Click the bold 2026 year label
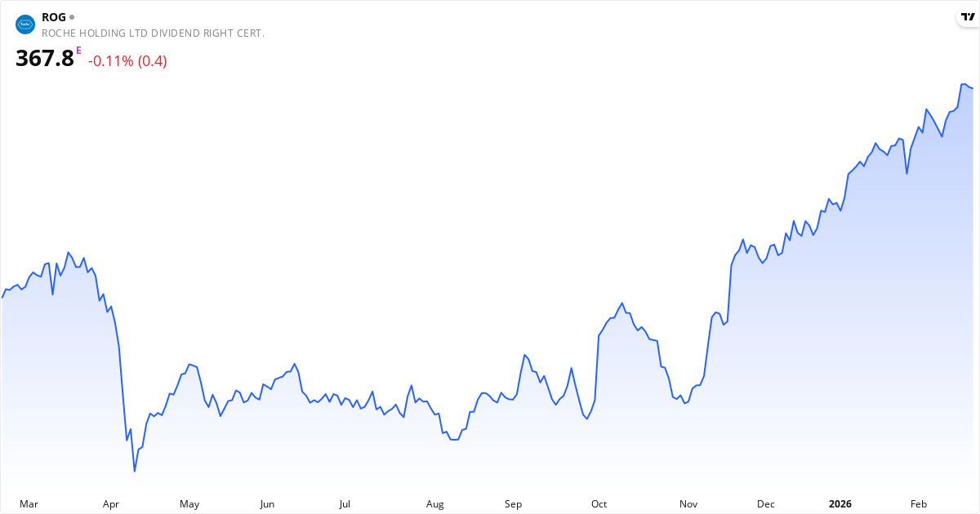The height and width of the screenshot is (514, 980). [840, 504]
